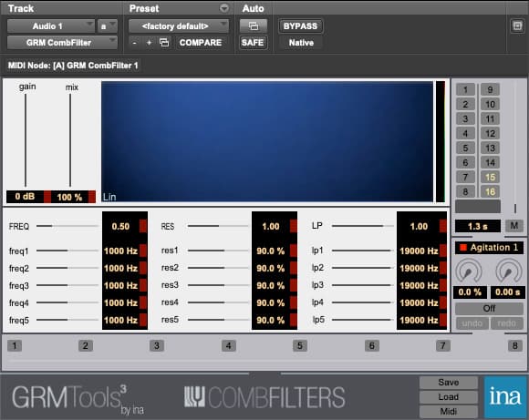The image size is (529, 420).
Task: Select superslider preset 8 in bottom row
Action: point(514,345)
